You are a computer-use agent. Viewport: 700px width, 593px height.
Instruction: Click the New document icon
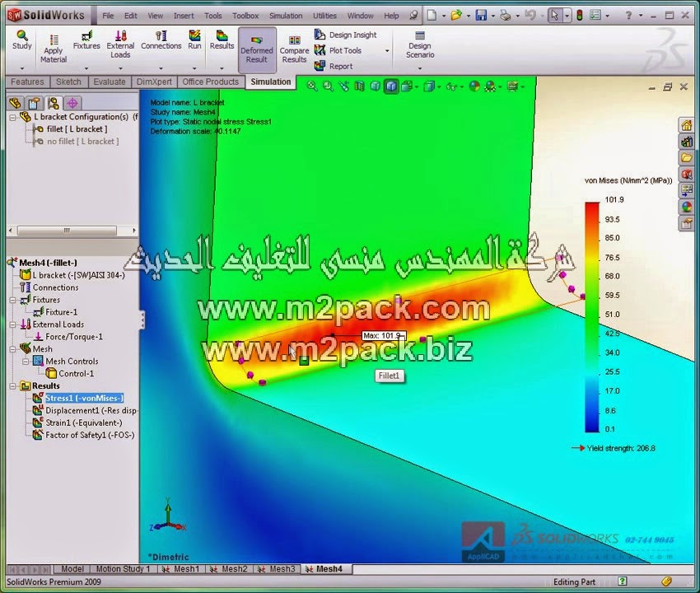432,16
